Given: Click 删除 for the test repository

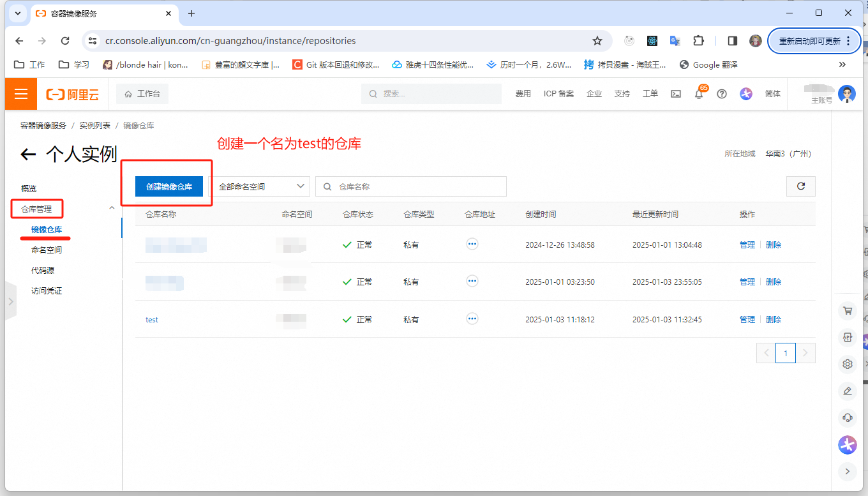Looking at the screenshot, I should click(774, 319).
